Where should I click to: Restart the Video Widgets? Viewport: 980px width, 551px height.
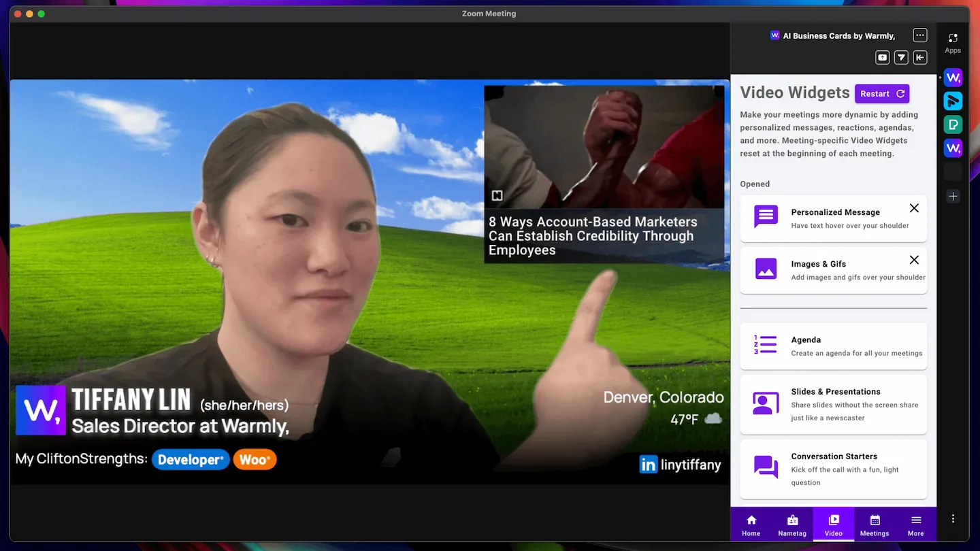882,94
